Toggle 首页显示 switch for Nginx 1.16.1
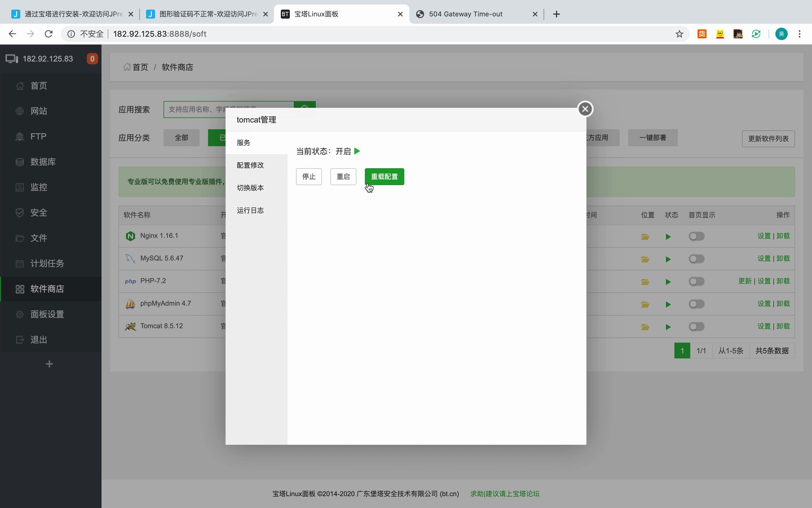The height and width of the screenshot is (508, 812). [697, 236]
